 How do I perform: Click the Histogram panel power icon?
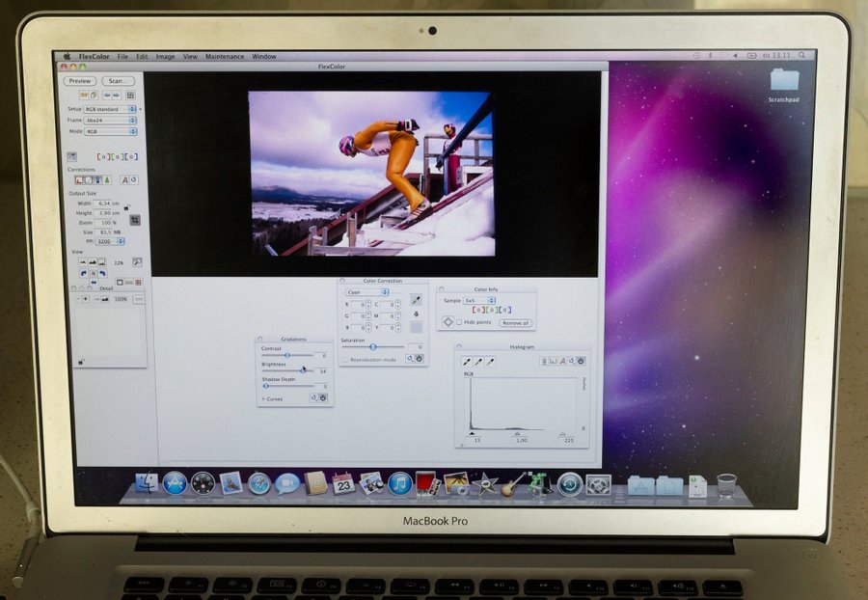(581, 361)
